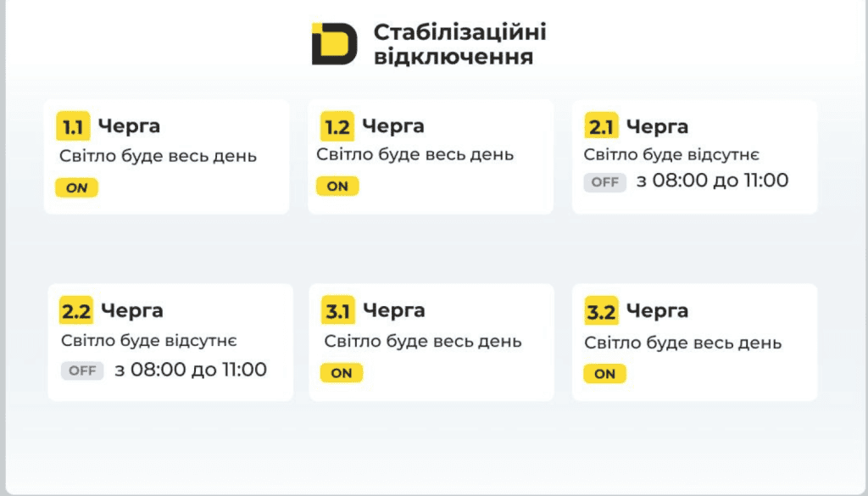Click the OFF indicator in queue 2.2
This screenshot has width=868, height=496.
[82, 371]
